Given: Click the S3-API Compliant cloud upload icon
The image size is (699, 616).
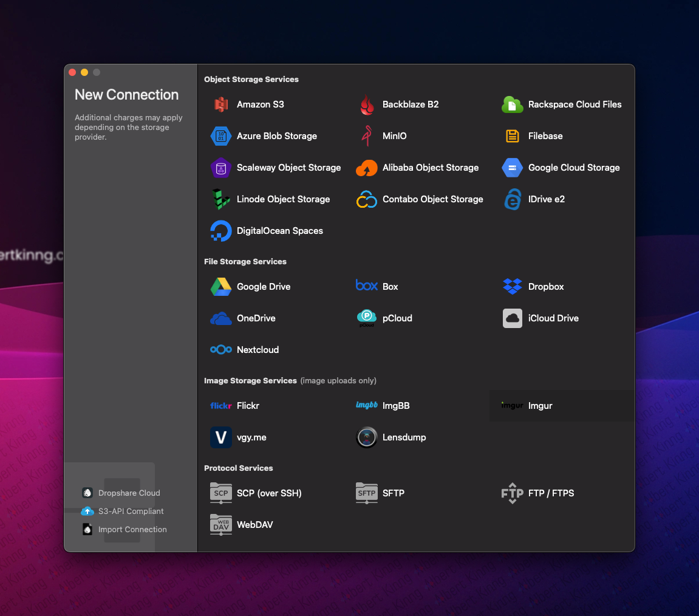Looking at the screenshot, I should (x=87, y=511).
